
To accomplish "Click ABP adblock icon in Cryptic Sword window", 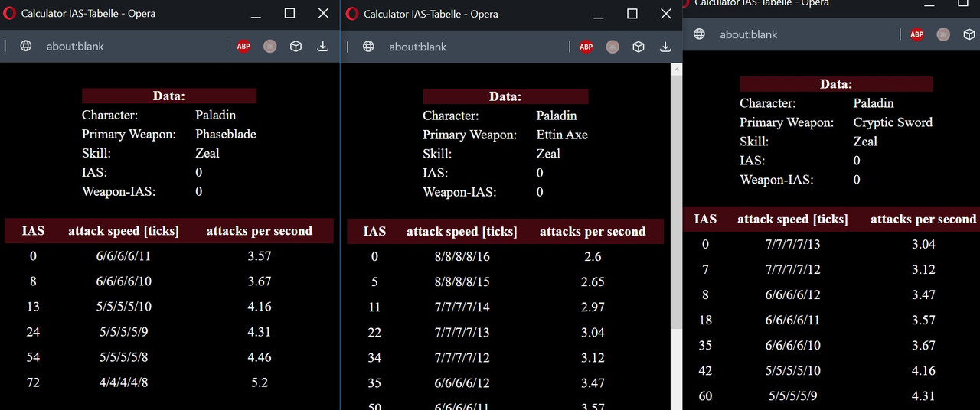I will (916, 34).
